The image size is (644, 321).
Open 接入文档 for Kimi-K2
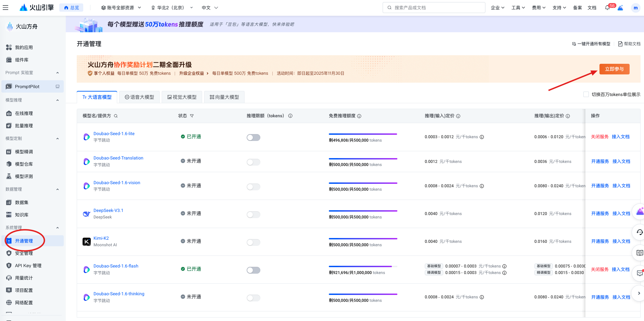click(621, 241)
